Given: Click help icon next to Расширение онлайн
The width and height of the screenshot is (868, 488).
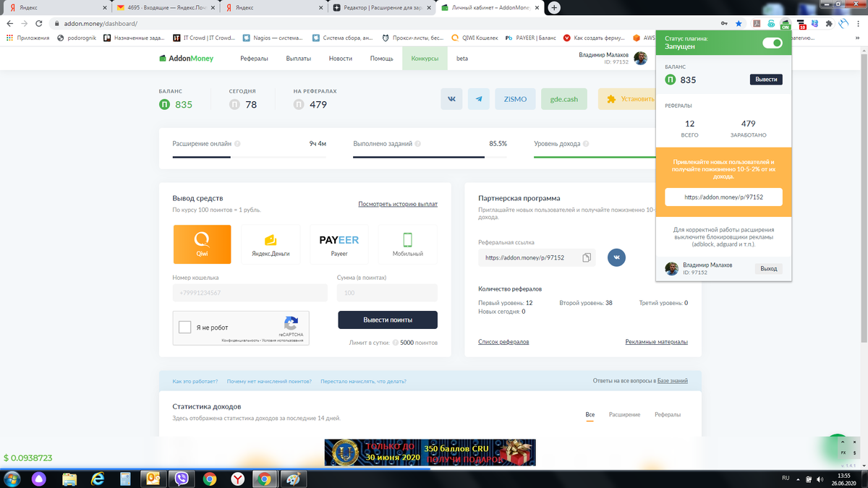Looking at the screenshot, I should (x=237, y=144).
